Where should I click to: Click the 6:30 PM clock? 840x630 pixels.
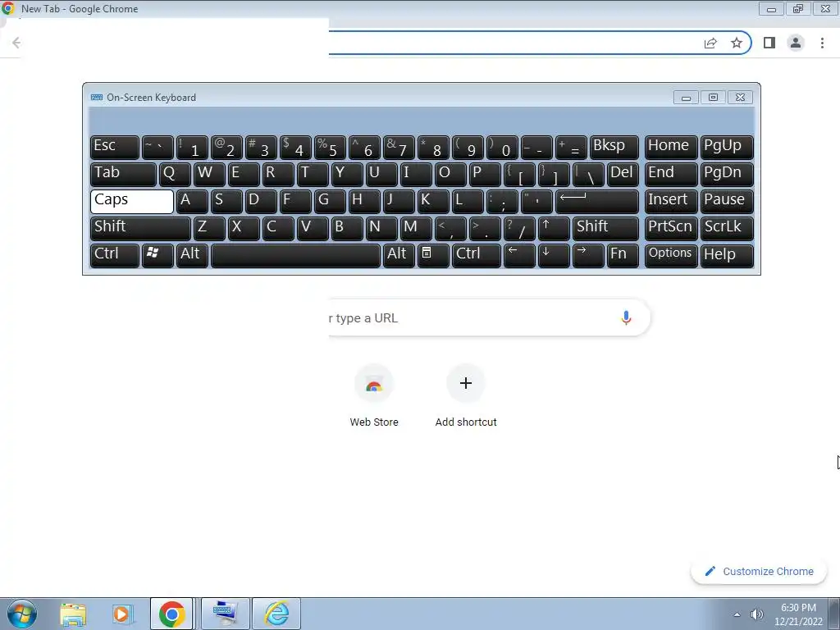pyautogui.click(x=798, y=608)
